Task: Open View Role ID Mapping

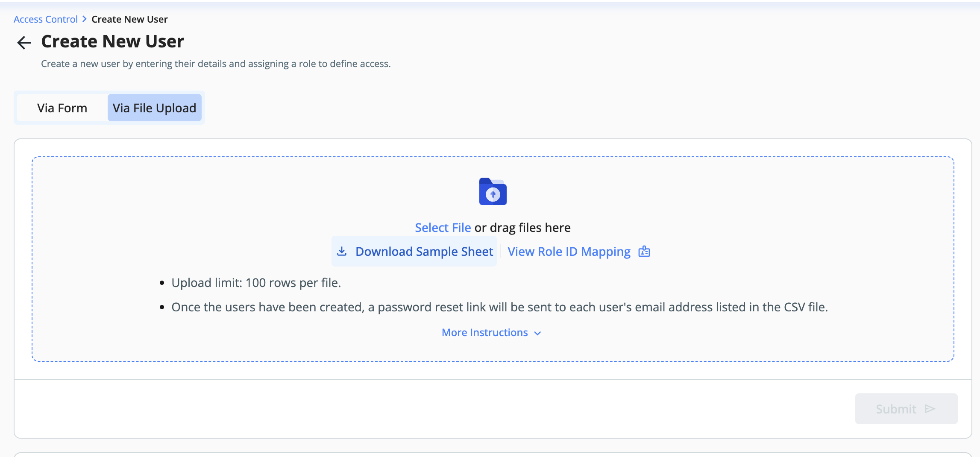Action: (578, 252)
